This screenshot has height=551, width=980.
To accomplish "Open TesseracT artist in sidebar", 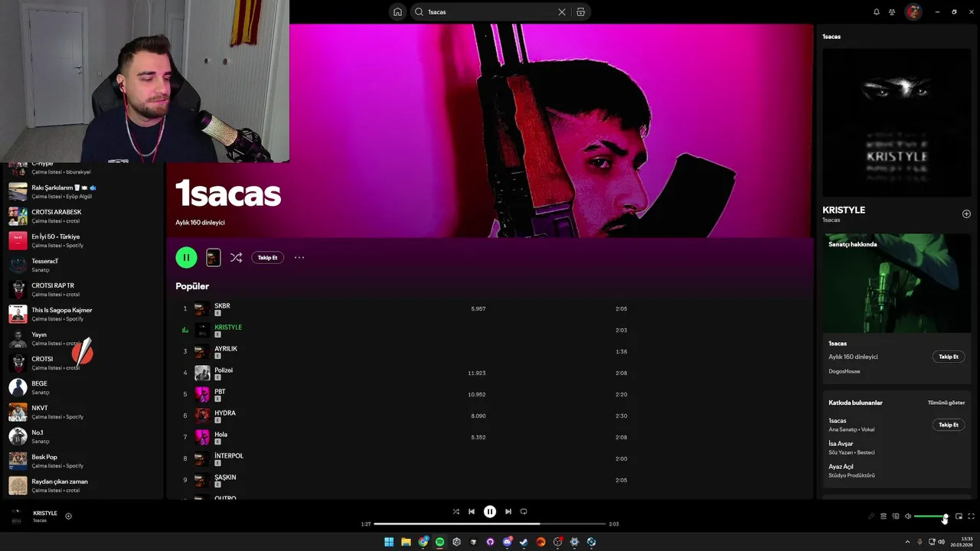I will pos(83,265).
